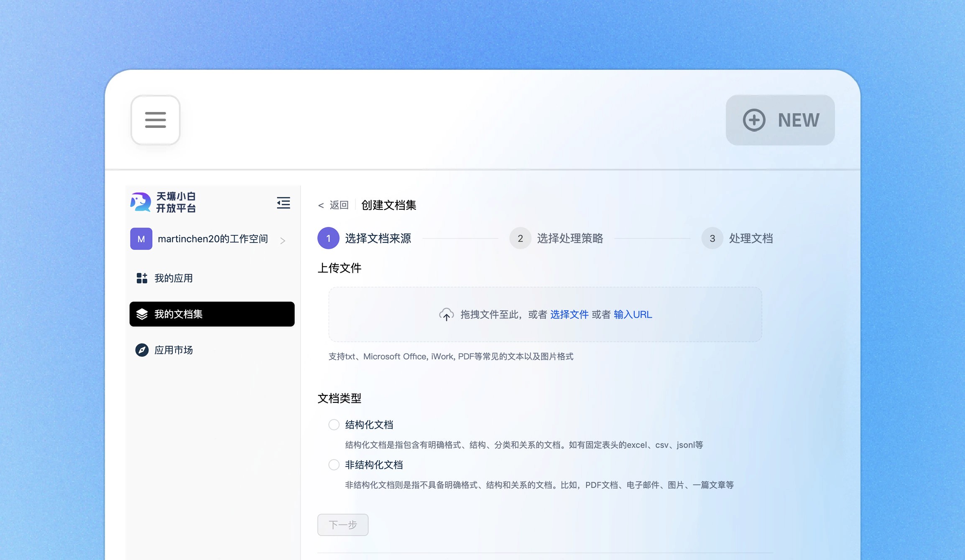Screen dimensions: 965x560
Task: Click the 我的应用 grid icon
Action: click(x=142, y=278)
